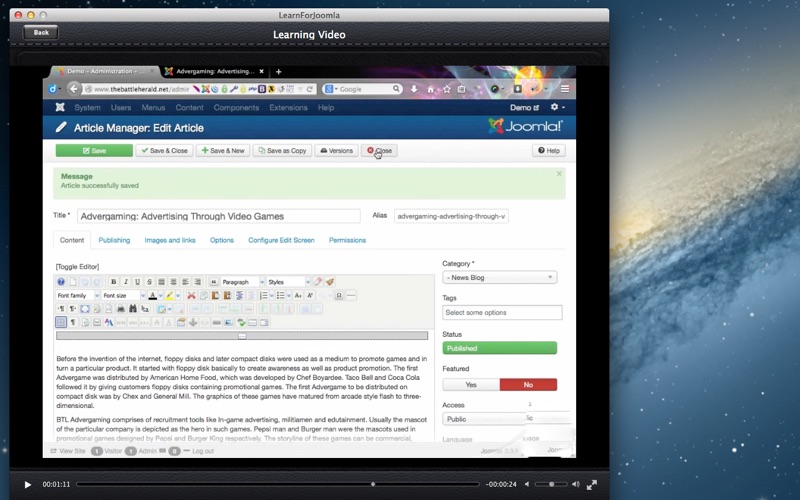Click the volume-up speaker icon in player
Viewport: 800px width, 500px height.
coord(576,484)
